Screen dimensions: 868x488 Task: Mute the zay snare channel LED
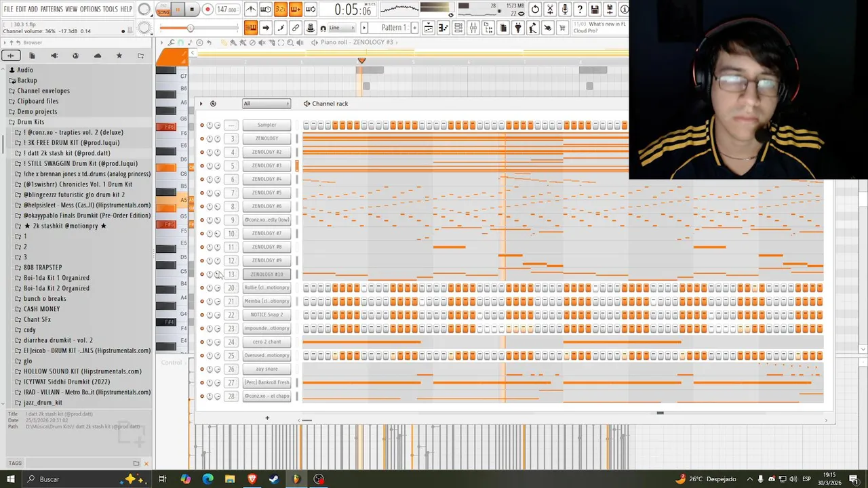pos(201,369)
